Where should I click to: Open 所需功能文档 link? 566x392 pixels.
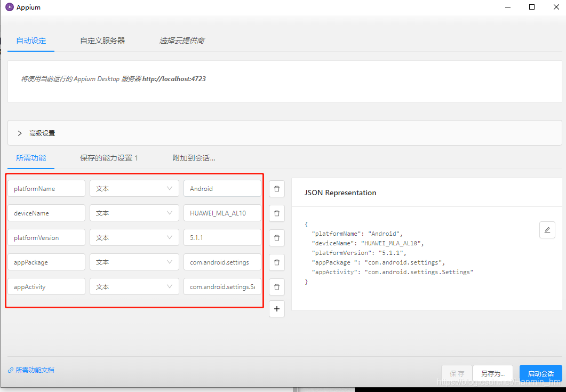coord(35,370)
